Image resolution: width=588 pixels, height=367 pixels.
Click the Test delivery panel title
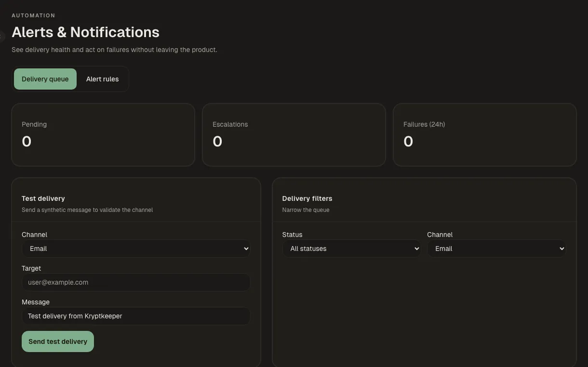(x=43, y=198)
